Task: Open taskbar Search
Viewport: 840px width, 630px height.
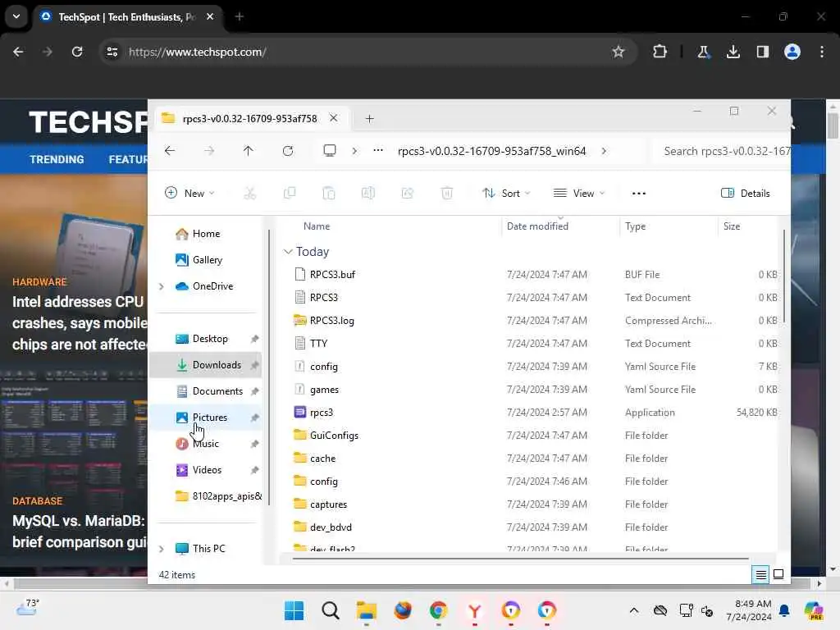Action: coord(330,610)
